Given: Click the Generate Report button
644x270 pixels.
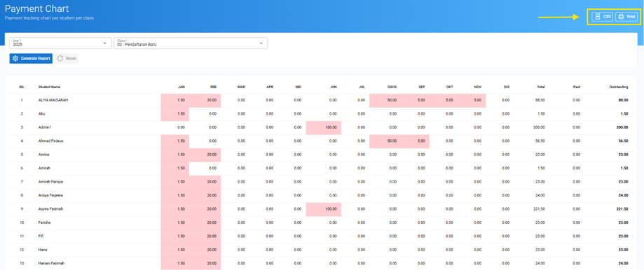Looking at the screenshot, I should (x=31, y=59).
